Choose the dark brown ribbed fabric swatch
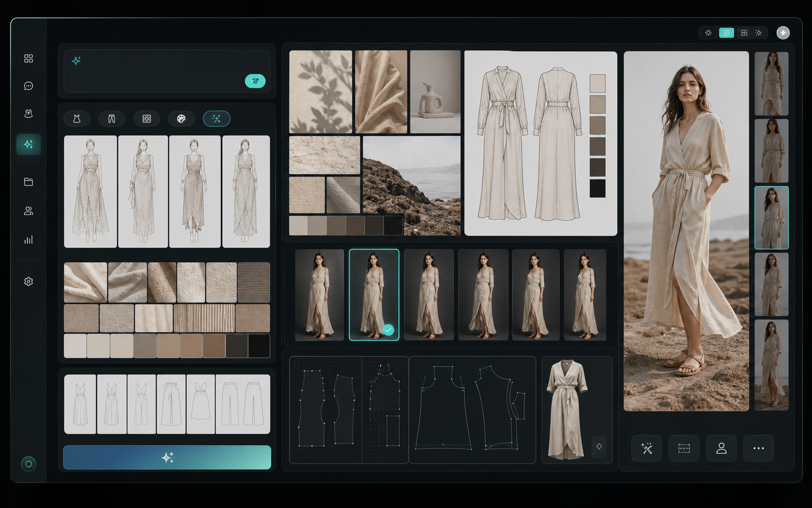 [x=254, y=282]
